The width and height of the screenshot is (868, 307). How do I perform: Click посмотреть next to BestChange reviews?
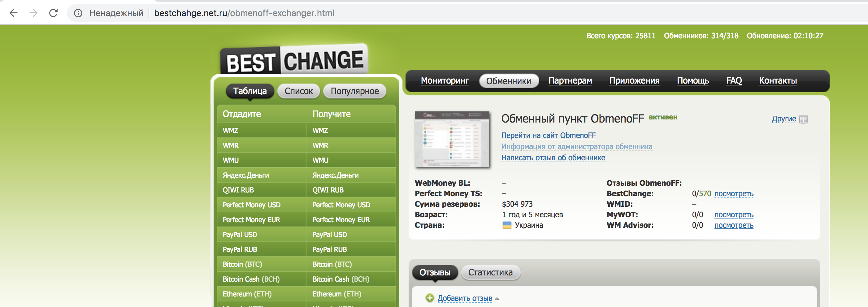(x=734, y=194)
